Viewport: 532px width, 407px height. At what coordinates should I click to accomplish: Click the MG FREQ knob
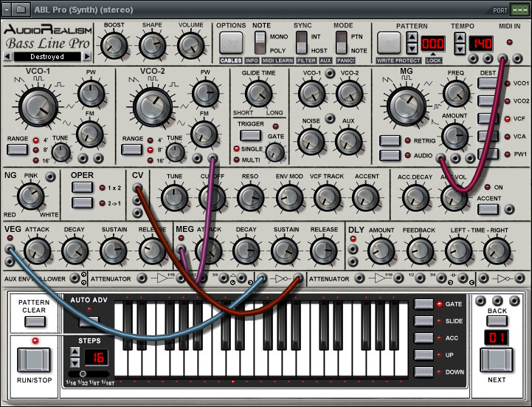[456, 93]
